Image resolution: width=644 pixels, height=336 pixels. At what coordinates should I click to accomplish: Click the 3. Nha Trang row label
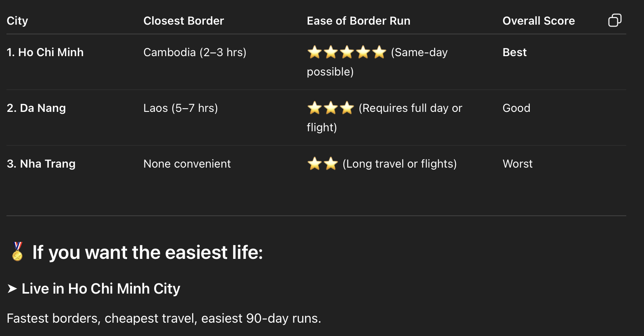41,164
